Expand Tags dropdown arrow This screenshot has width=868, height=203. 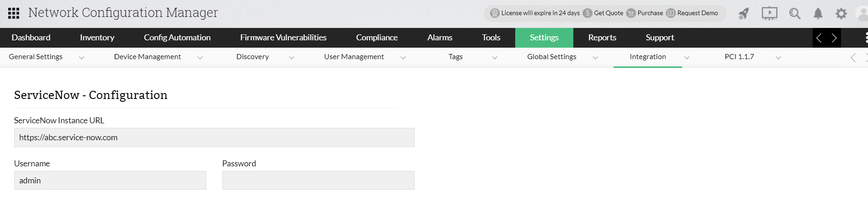point(495,58)
